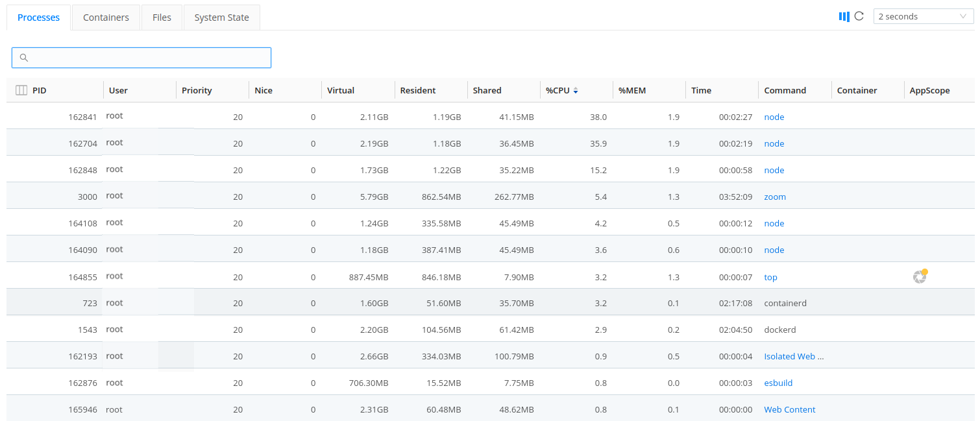Focus the process search field
Viewport: 980px width, 421px height.
149,58
